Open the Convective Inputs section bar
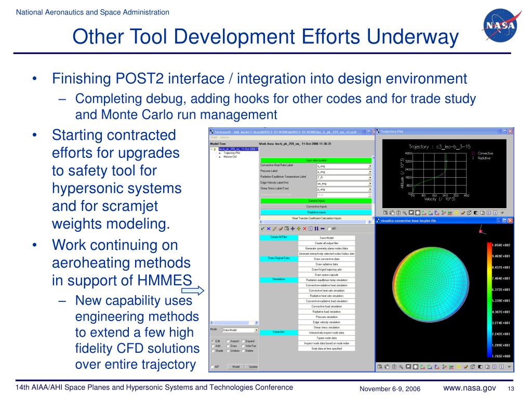532x399 pixels. click(x=316, y=206)
